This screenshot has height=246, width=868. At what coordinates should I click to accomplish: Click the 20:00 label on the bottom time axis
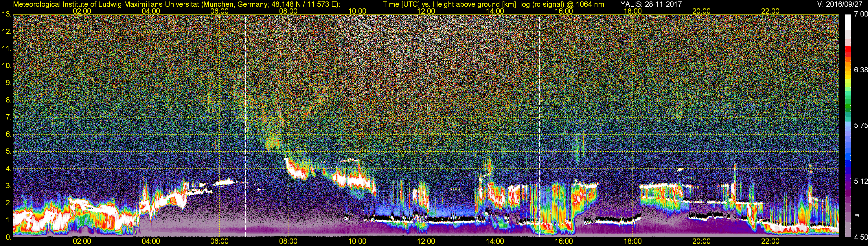(702, 241)
